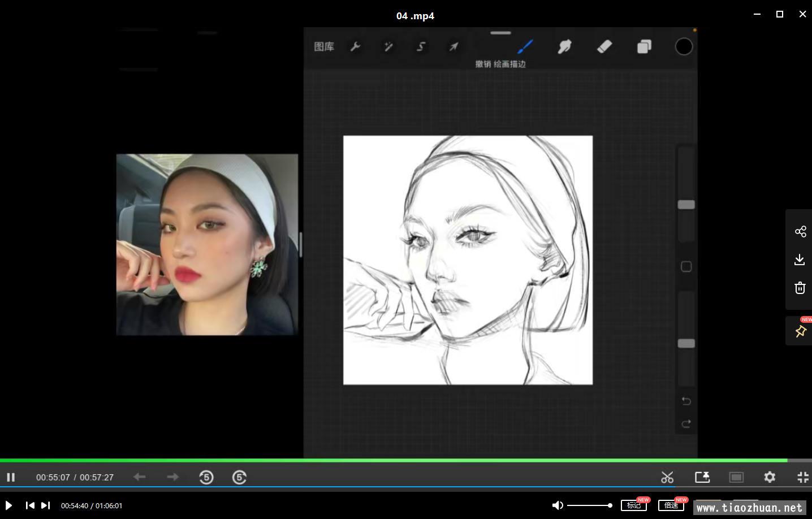Click the square modify button between sliders
The width and height of the screenshot is (812, 519).
coord(686,267)
